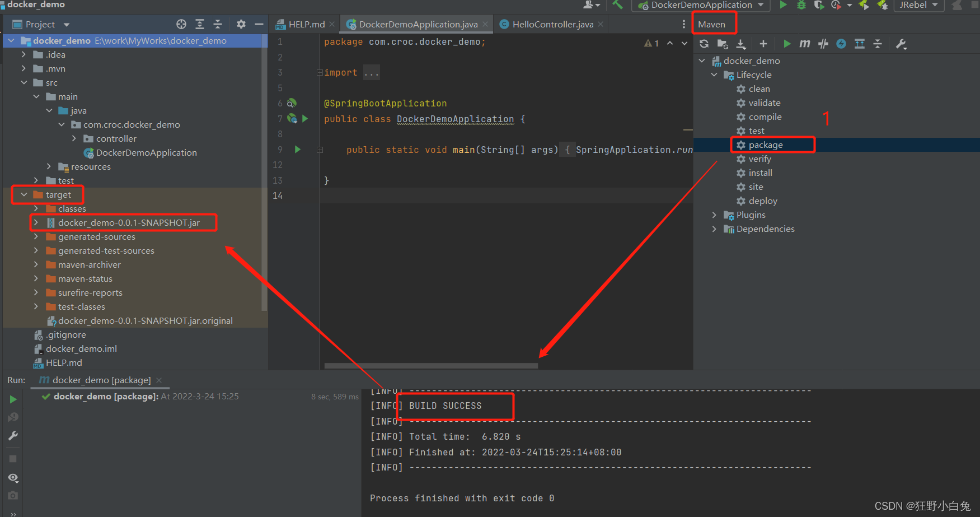Viewport: 980px width, 517px height.
Task: Expand the resources folder
Action: (49, 166)
